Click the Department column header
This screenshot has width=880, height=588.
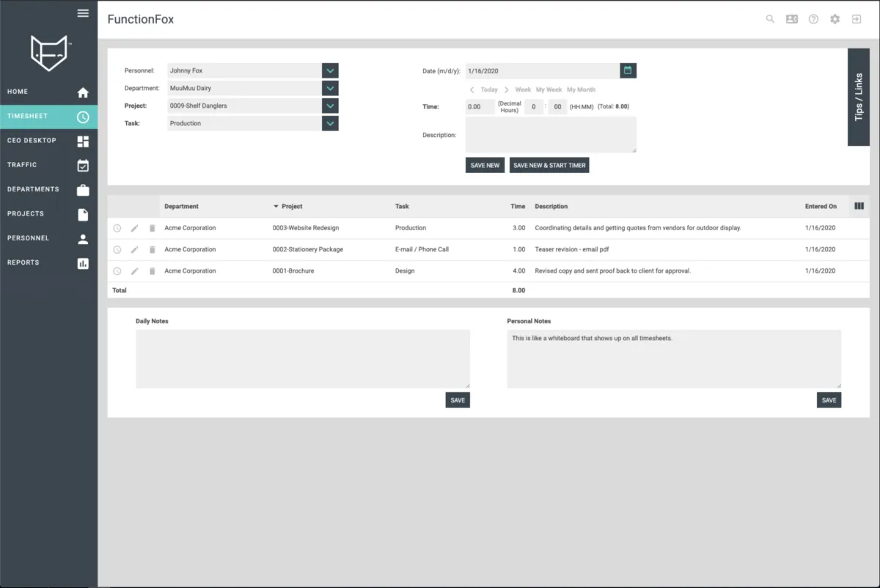tap(181, 207)
